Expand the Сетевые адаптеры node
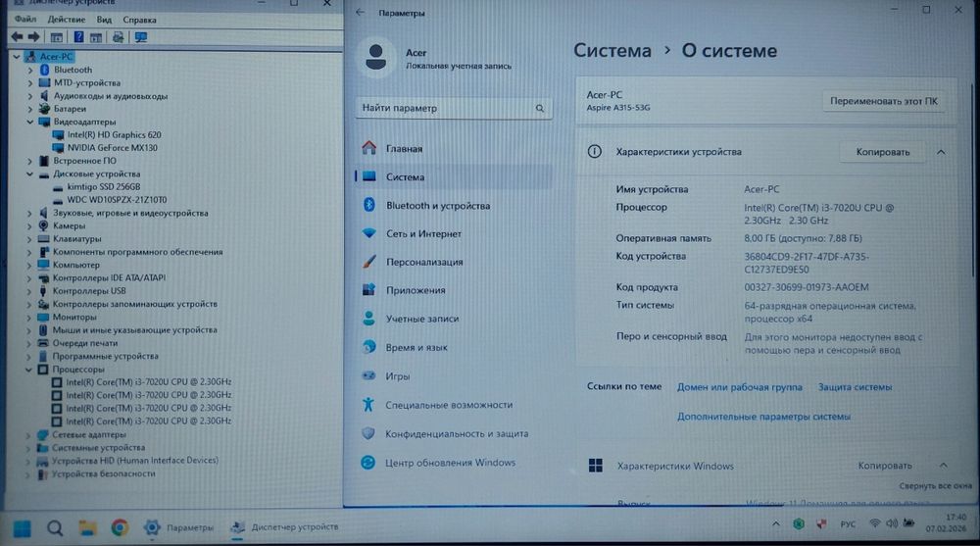 pos(28,434)
